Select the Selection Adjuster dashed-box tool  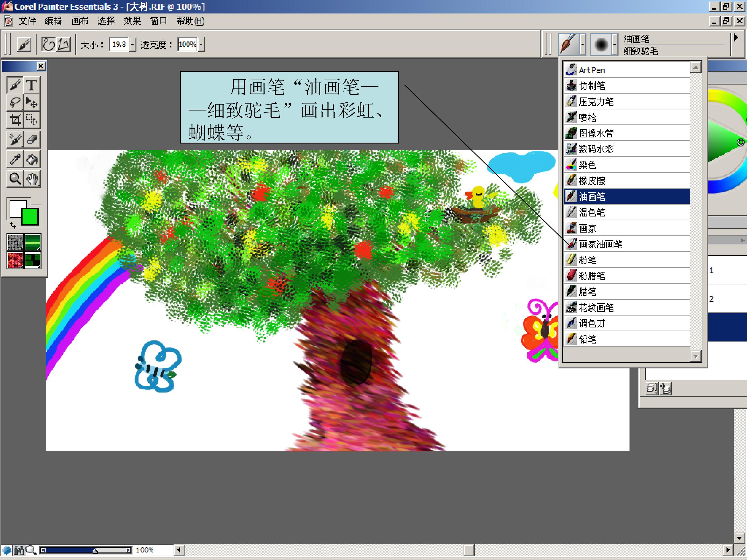(x=32, y=120)
